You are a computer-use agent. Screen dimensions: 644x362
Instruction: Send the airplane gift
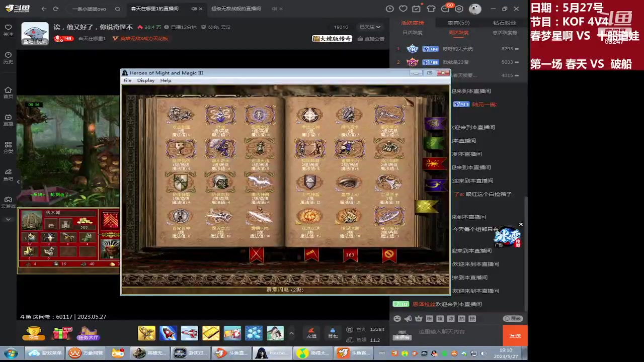(190, 333)
